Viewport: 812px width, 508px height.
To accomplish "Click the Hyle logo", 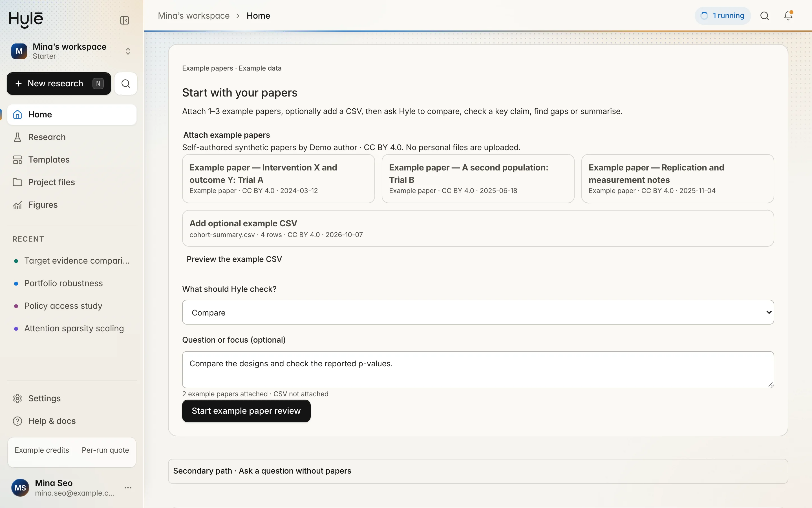I will pos(26,19).
